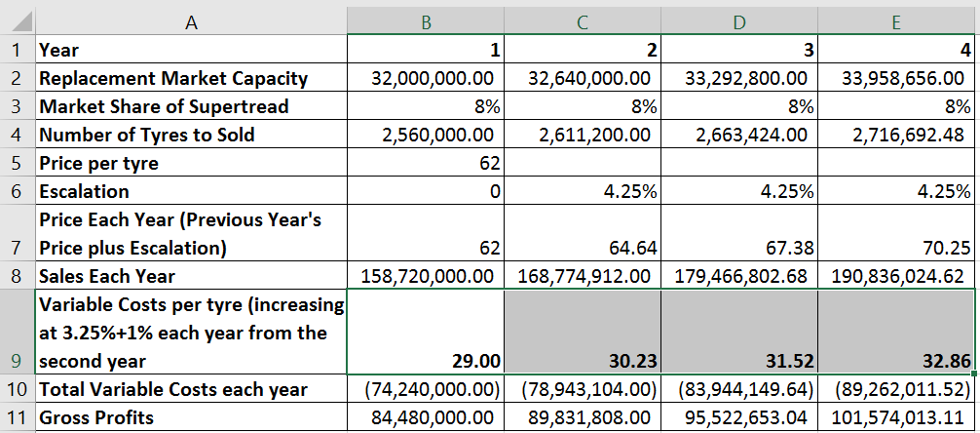Viewport: 980px width, 433px height.
Task: Click the row 1 header number
Action: point(17,49)
